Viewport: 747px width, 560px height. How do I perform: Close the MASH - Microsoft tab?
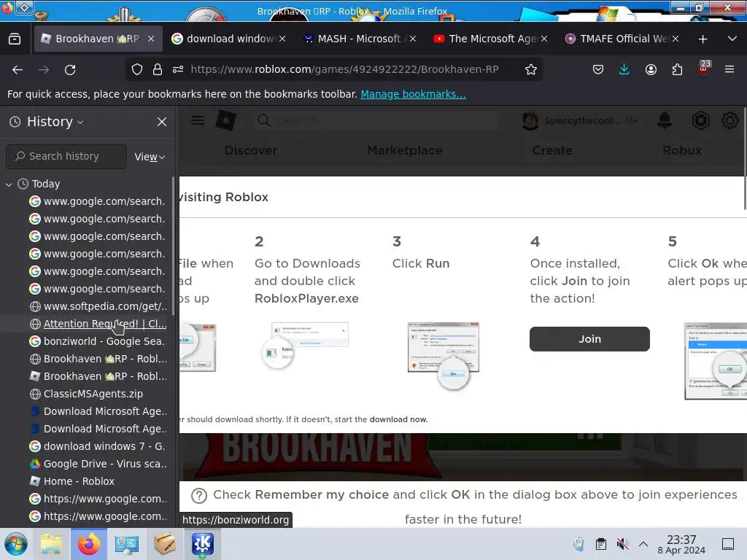(x=413, y=39)
